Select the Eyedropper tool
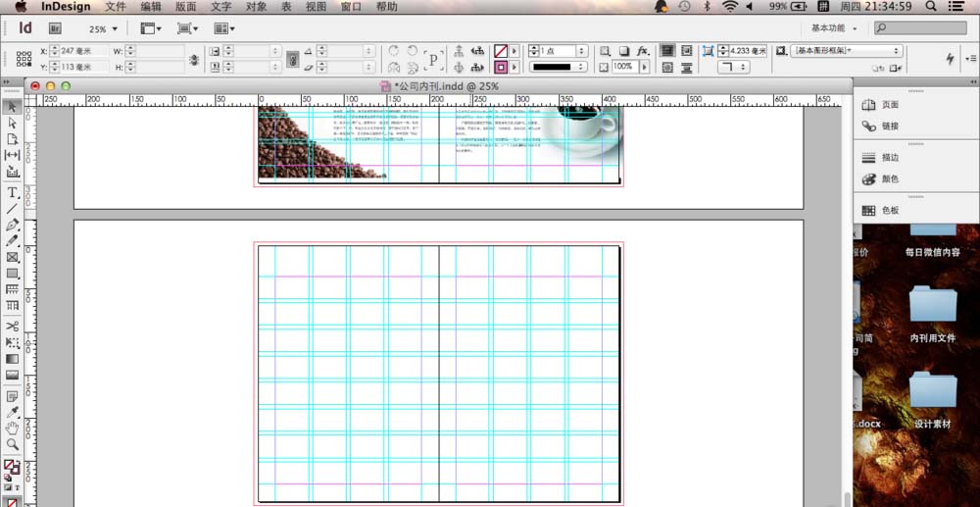Image resolution: width=980 pixels, height=507 pixels. tap(13, 412)
